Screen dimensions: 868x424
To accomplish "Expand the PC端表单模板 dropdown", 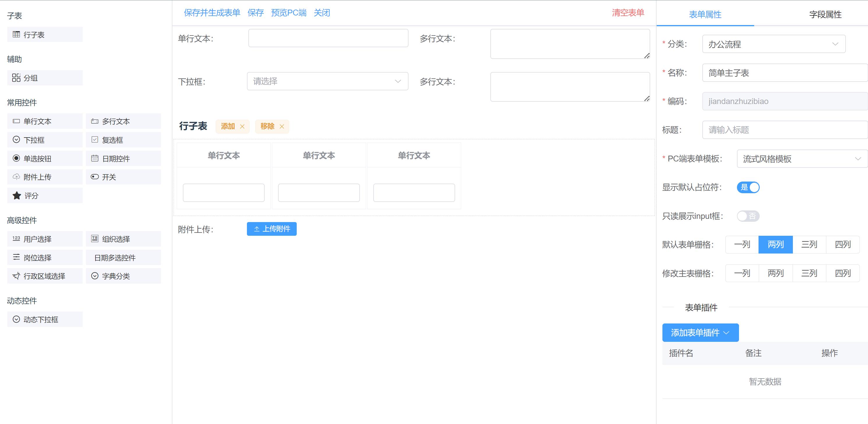I will pos(802,159).
